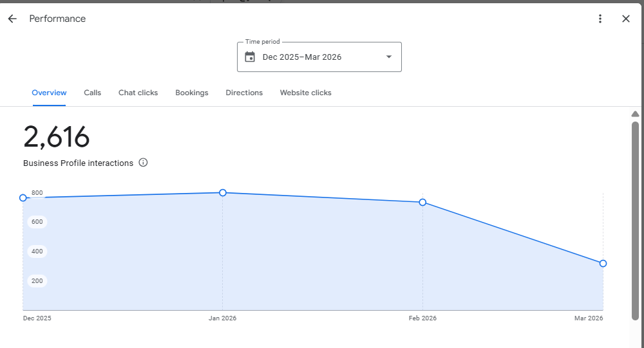
Task: Click the 2,616 interactions total
Action: point(56,137)
